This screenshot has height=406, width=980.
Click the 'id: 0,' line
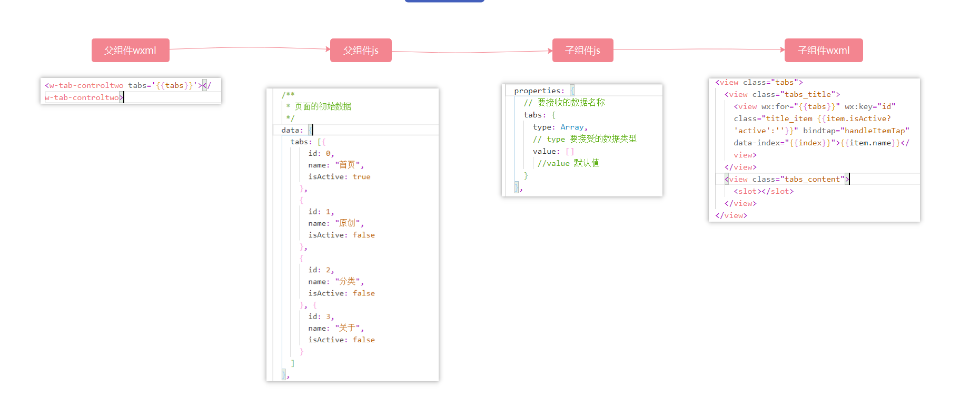tap(321, 153)
